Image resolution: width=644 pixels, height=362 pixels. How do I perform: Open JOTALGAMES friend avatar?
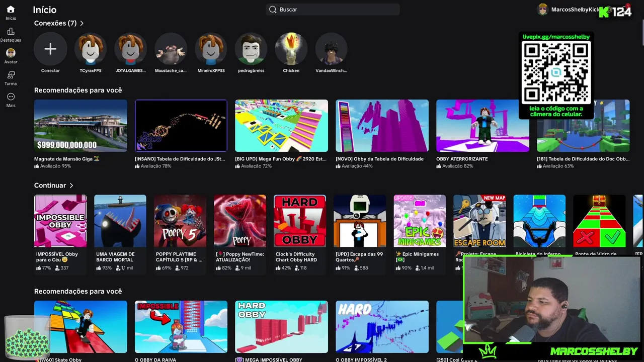(x=131, y=49)
